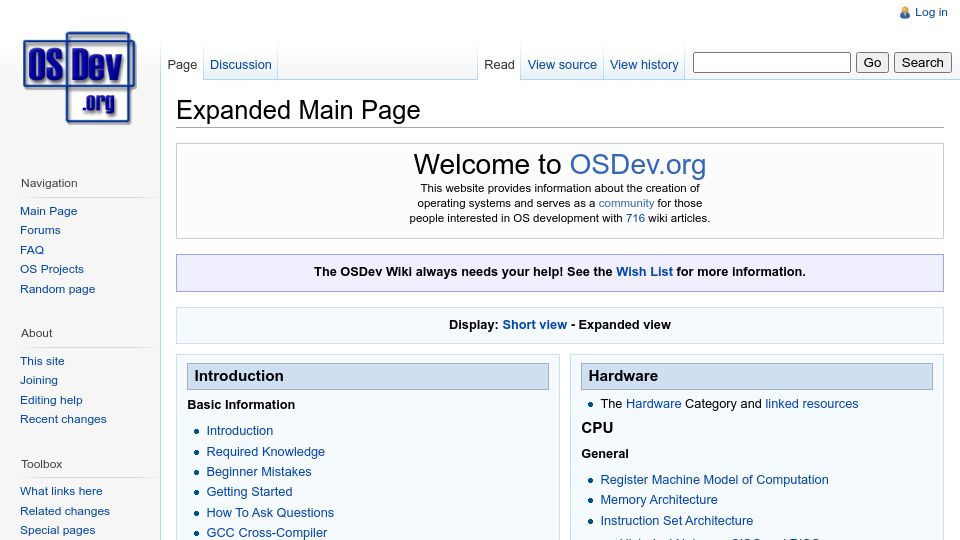Click the CPU subheading
This screenshot has width=960, height=540.
click(597, 428)
